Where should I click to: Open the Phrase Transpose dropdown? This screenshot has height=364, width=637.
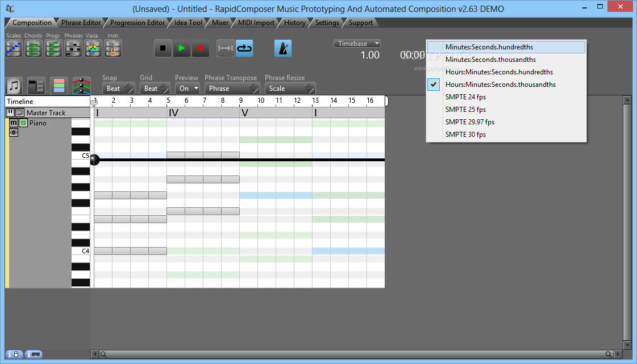pyautogui.click(x=232, y=89)
